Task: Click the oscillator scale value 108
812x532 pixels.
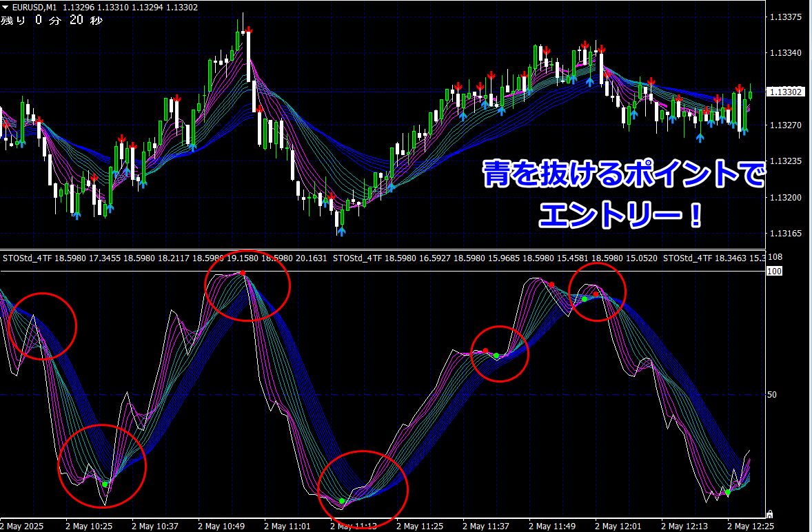Action: (x=775, y=257)
